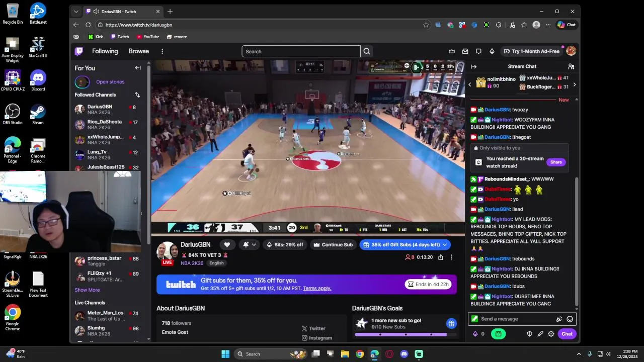644x362 pixels.
Task: Open the Twitter link in About section
Action: coord(313,328)
